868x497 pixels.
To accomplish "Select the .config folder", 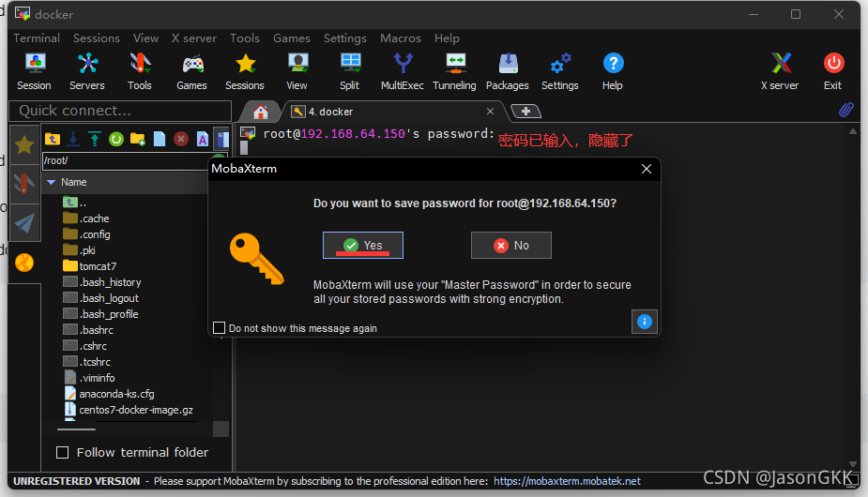I will click(x=87, y=234).
